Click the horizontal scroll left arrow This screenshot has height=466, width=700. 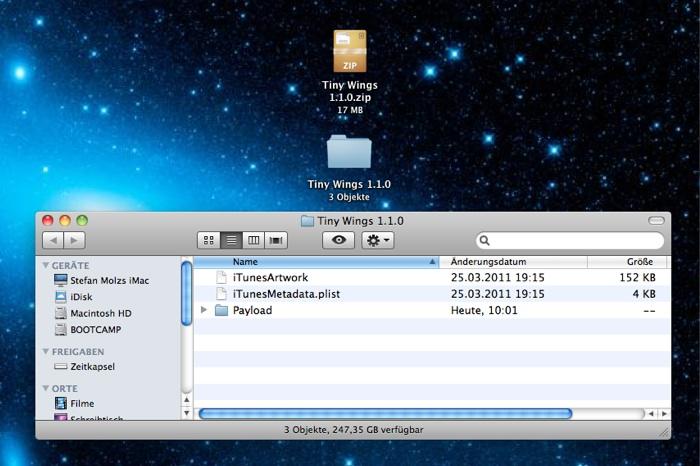(x=651, y=414)
